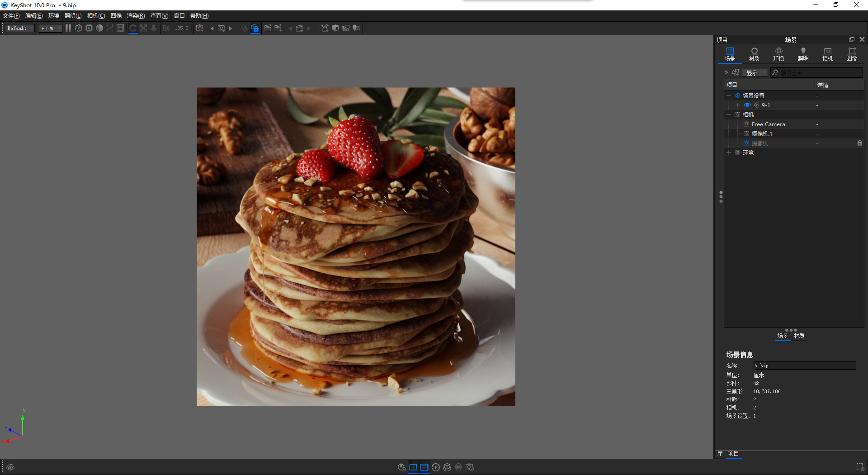Open render history via the clock icon

(436, 467)
